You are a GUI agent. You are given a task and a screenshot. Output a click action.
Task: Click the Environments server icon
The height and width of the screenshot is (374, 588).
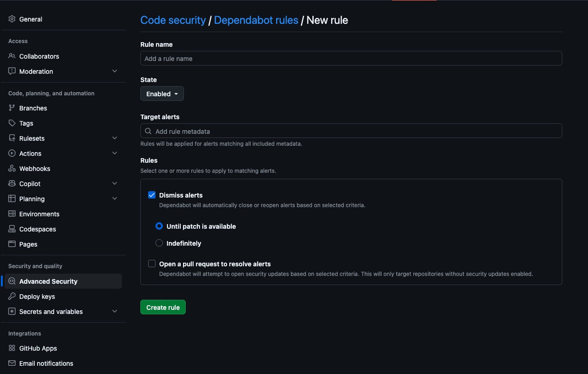pyautogui.click(x=12, y=214)
